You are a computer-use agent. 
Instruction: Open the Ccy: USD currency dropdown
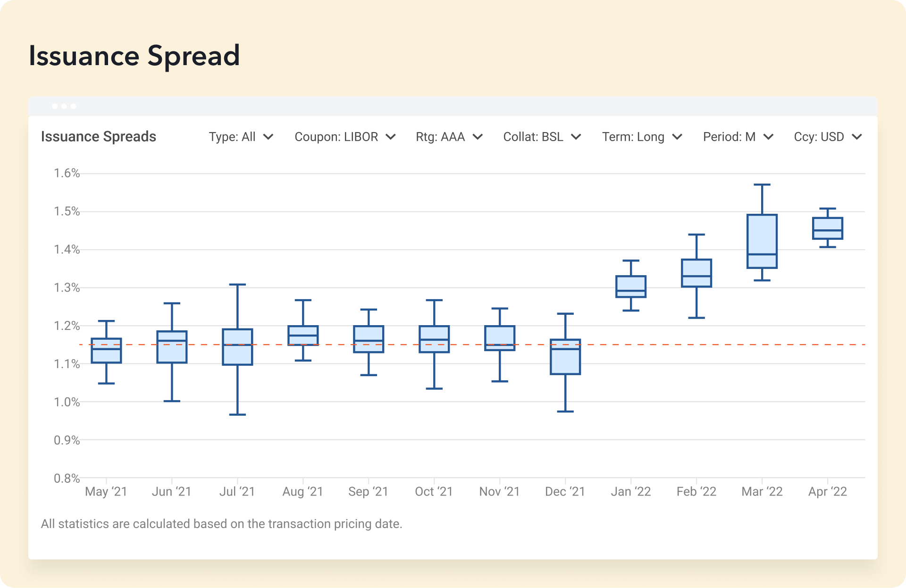click(x=828, y=137)
